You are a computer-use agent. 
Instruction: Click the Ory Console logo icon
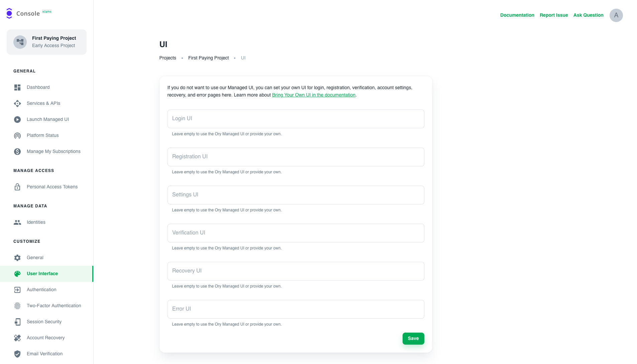coord(9,13)
